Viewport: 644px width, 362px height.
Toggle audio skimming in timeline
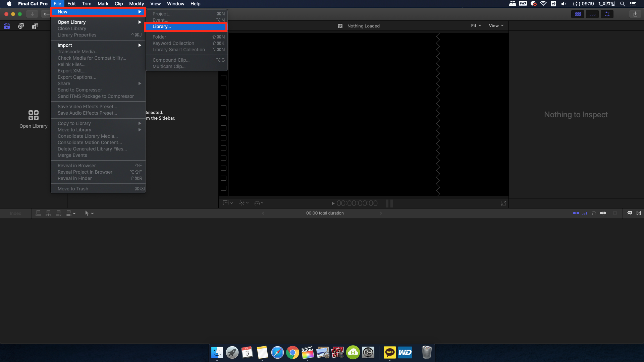tap(585, 213)
